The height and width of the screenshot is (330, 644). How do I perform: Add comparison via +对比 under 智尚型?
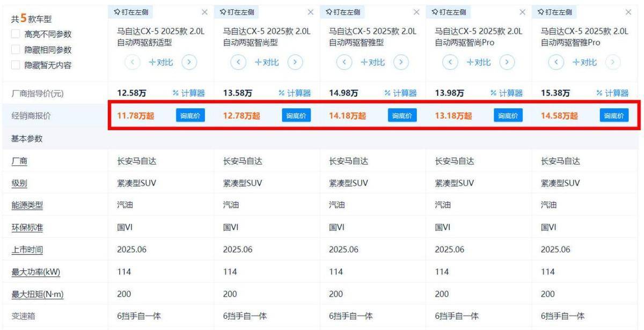267,62
